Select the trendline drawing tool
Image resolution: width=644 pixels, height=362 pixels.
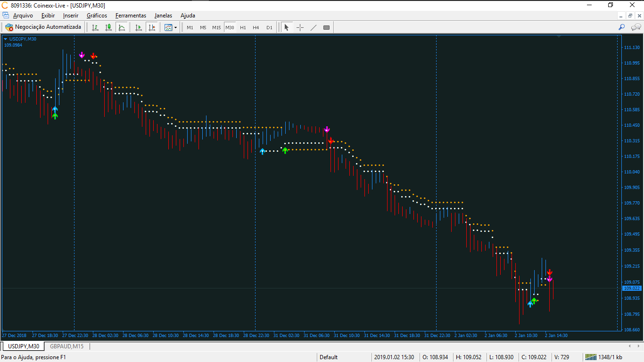pos(313,27)
